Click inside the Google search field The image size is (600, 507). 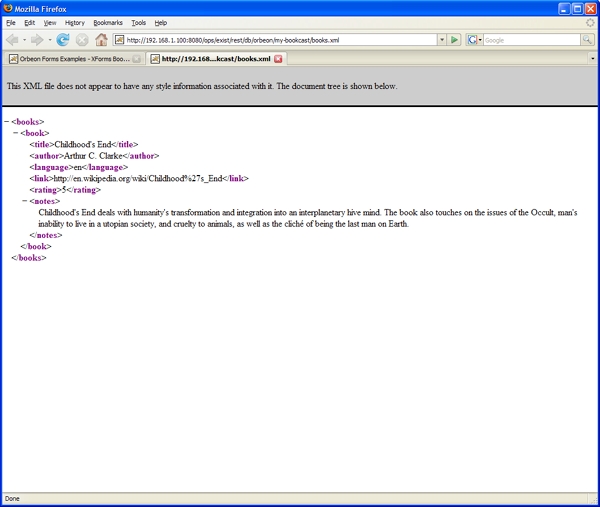(x=530, y=40)
